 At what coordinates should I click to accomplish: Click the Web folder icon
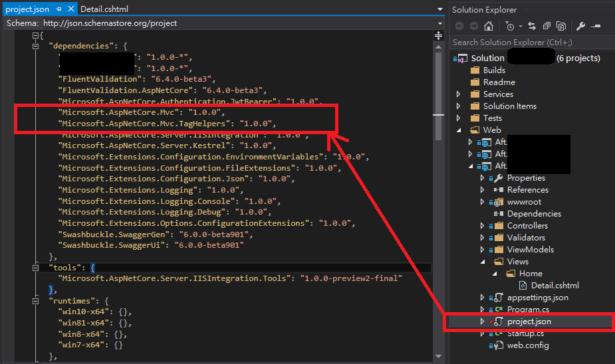tap(475, 130)
